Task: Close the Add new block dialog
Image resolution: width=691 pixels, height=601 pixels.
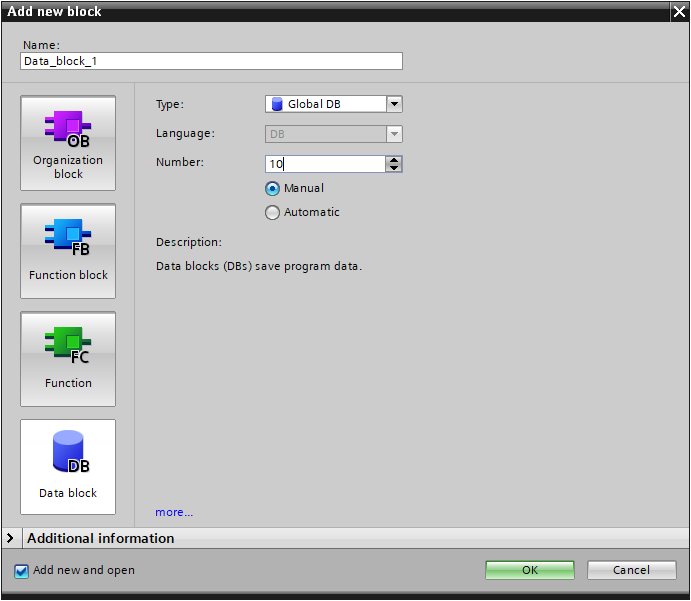Action: 678,11
